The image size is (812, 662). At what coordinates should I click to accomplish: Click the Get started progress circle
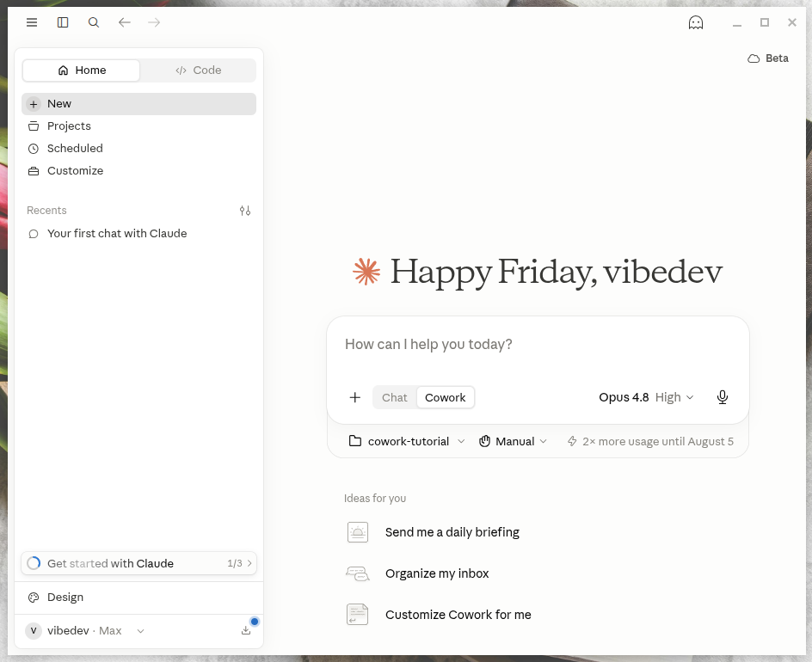point(34,563)
